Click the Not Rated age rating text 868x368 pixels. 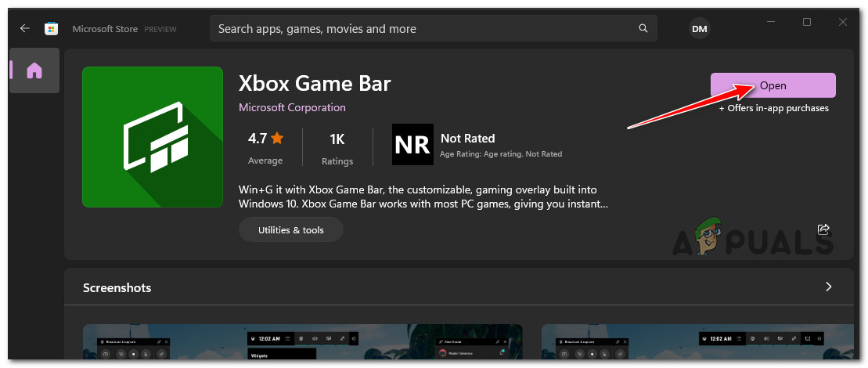click(x=468, y=139)
